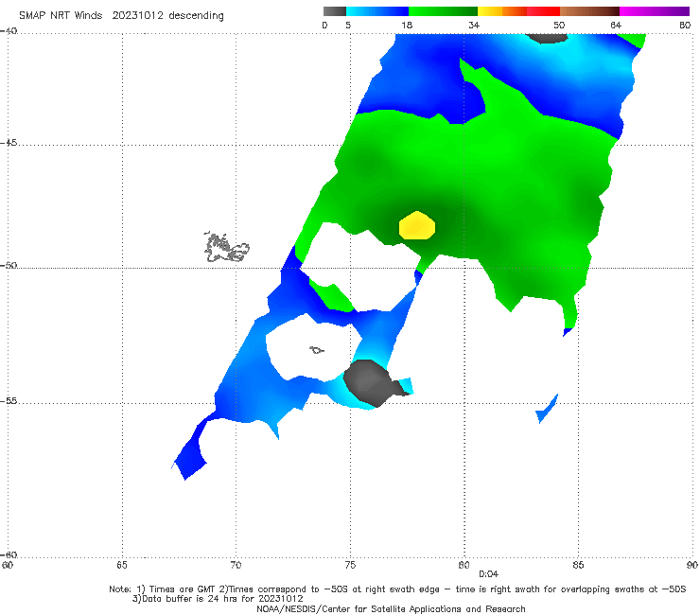Click the red segment of the color bar
Viewport: 700px width, 615px height.
(x=543, y=11)
